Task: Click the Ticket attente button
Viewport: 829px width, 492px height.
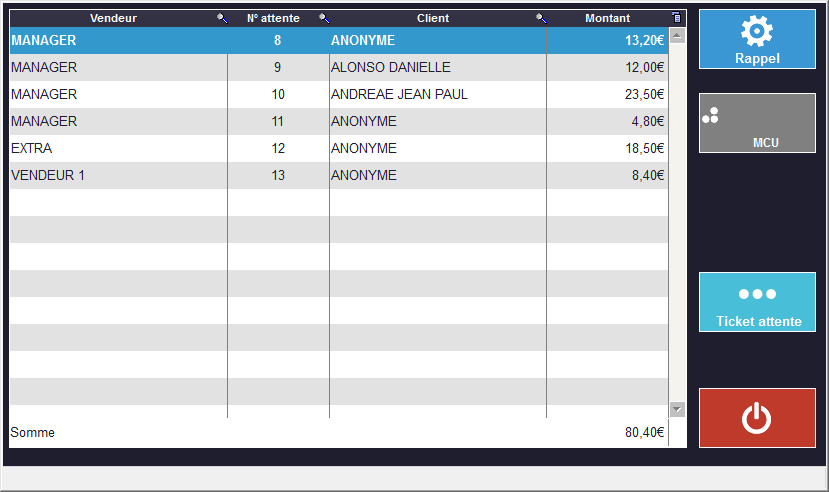Action: coord(757,302)
